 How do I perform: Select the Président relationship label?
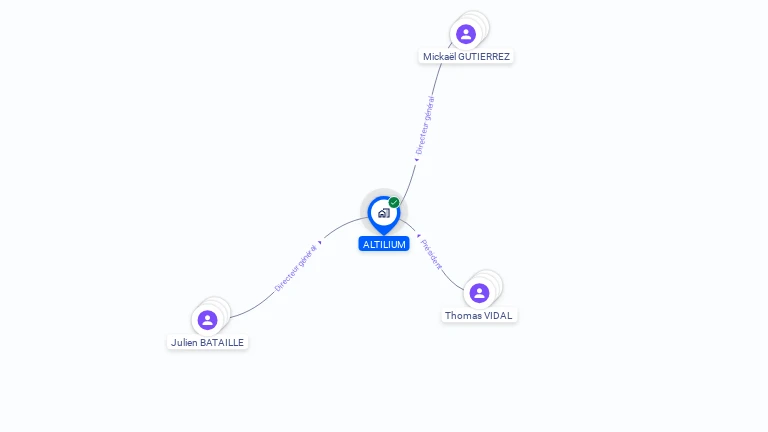click(x=431, y=254)
